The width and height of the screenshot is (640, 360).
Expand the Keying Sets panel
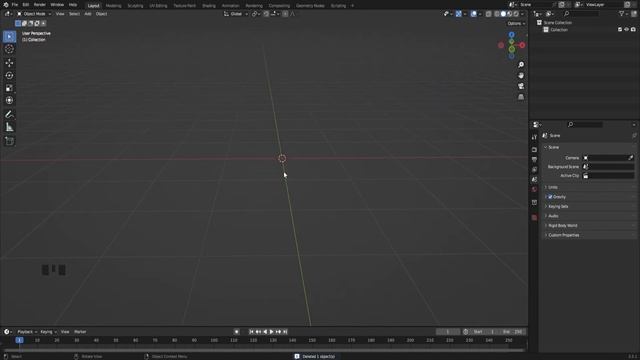pyautogui.click(x=558, y=207)
